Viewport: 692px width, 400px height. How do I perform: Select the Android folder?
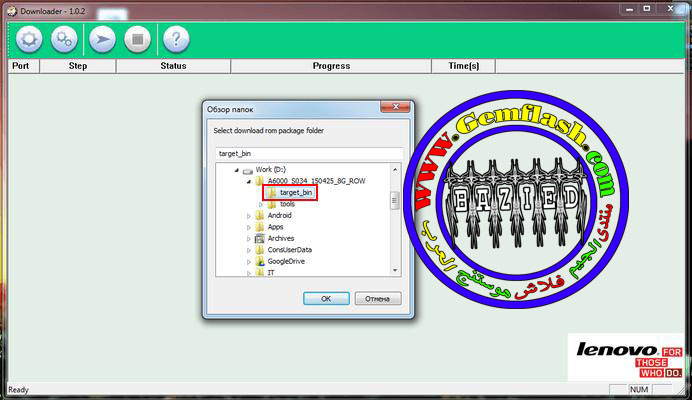tap(279, 215)
